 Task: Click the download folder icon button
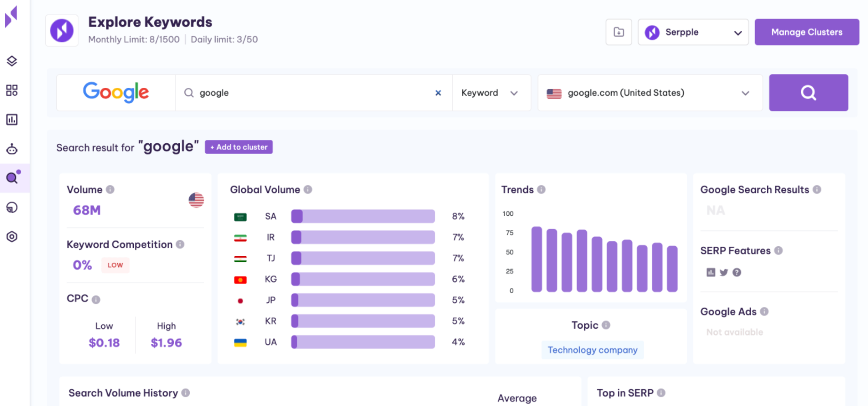coord(619,32)
